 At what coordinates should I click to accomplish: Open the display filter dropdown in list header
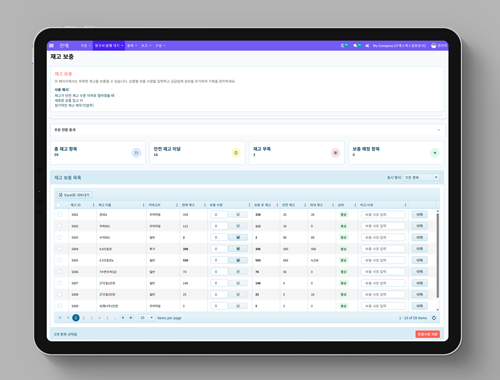421,177
